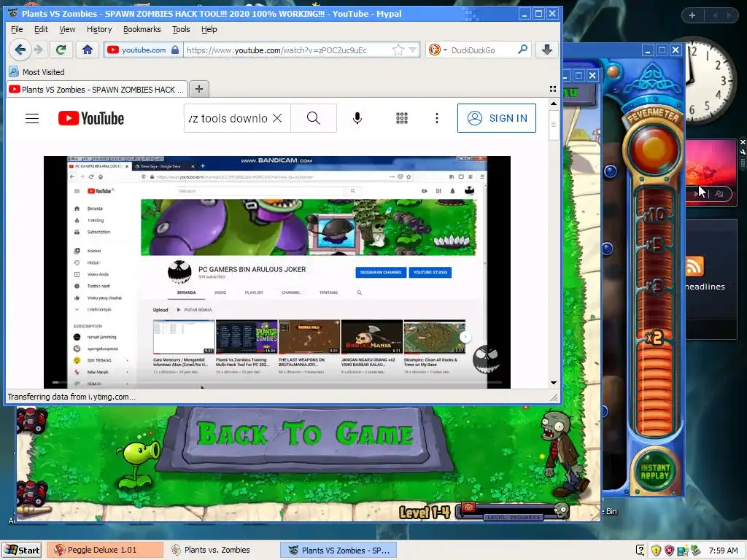Click the Level 1-4 progress bar
747x560 pixels.
click(513, 512)
